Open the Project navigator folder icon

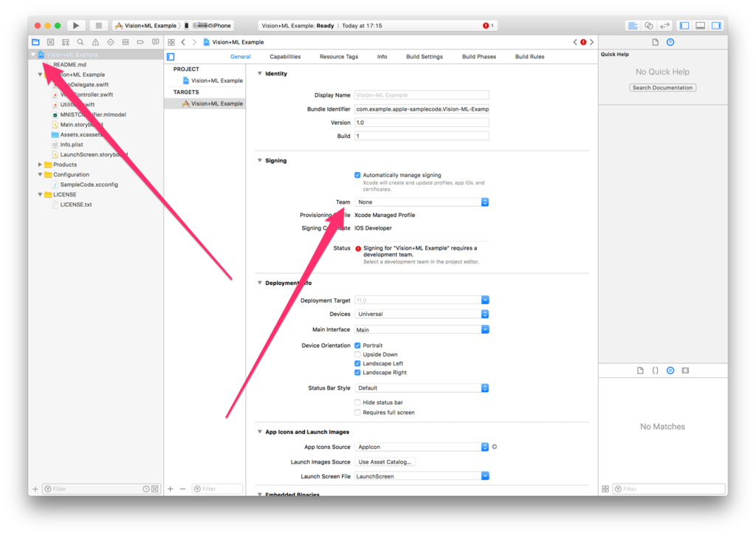click(35, 42)
